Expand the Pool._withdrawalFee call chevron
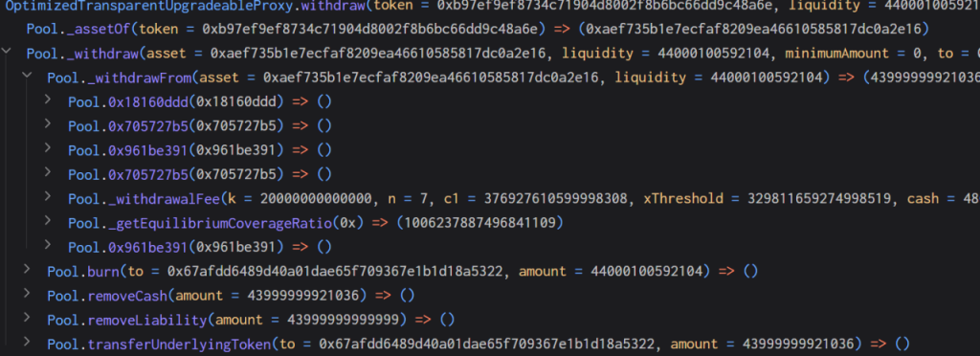 point(48,196)
